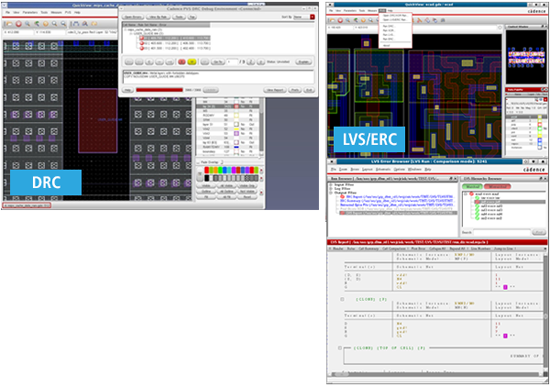The height and width of the screenshot is (387, 550).
Task: Click the View Report button
Action: click(x=275, y=90)
